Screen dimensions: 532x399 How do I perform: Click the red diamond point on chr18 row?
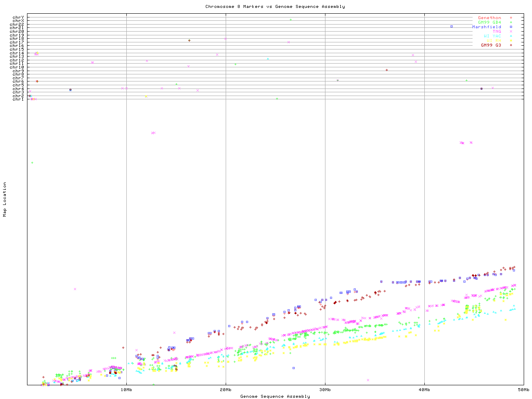click(189, 41)
